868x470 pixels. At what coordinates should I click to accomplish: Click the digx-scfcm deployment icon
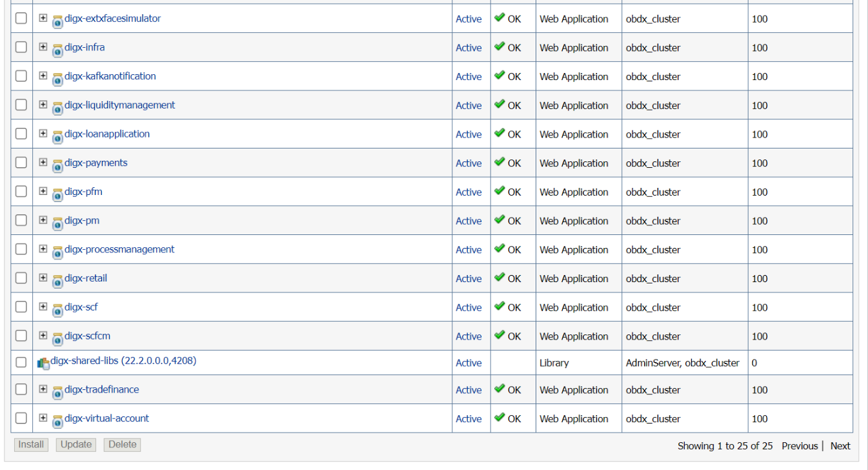click(x=57, y=338)
